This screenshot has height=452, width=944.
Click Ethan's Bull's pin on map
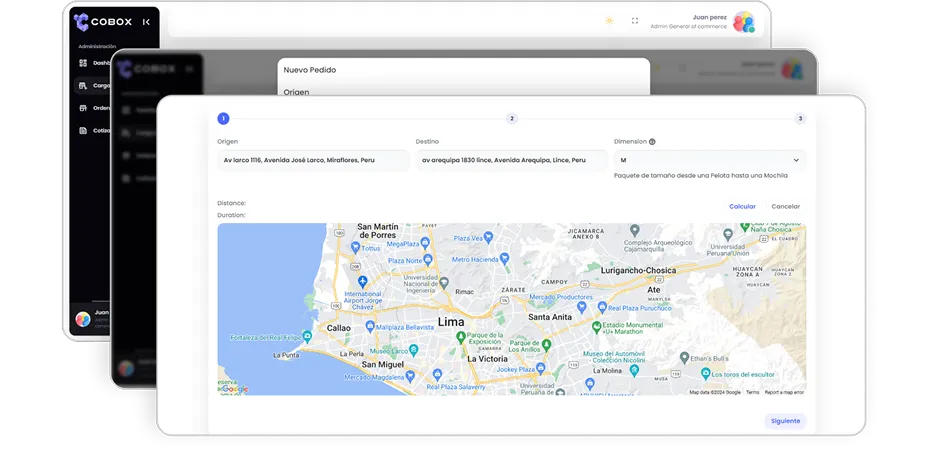tap(684, 358)
